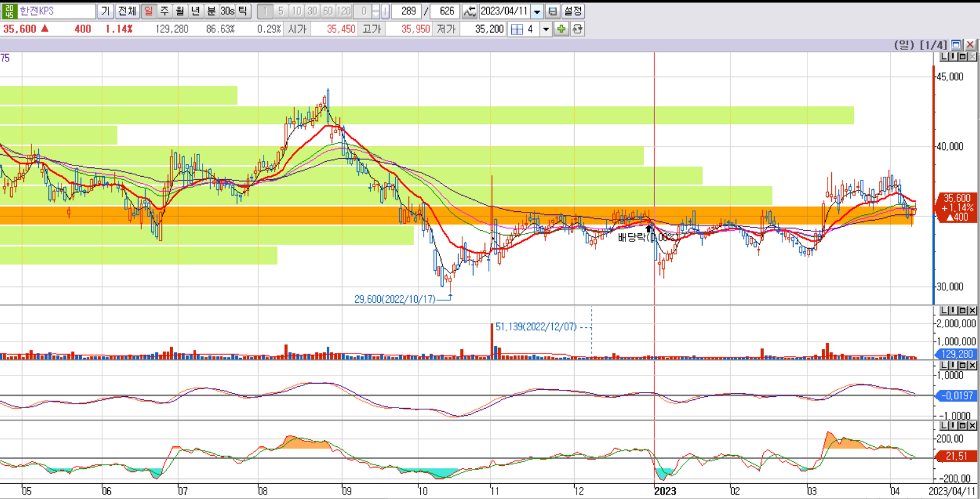Screen dimensions: 980x499
Task: Click the maximize icon on price panel
Action: coord(962,56)
